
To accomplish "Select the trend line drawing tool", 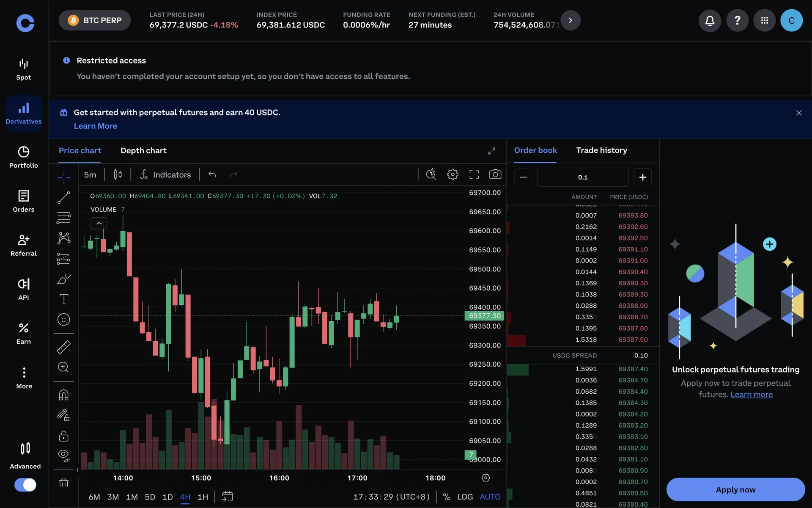I will (x=64, y=197).
